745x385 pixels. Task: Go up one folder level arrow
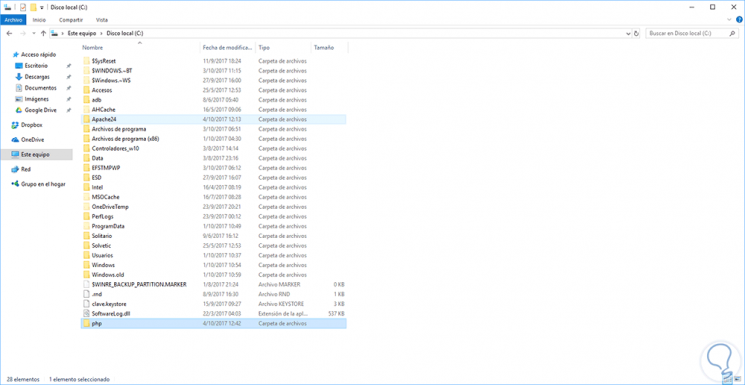43,33
